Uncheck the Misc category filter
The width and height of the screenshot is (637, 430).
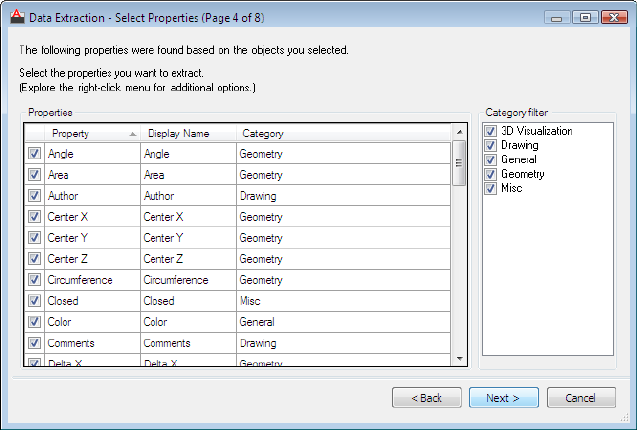490,188
